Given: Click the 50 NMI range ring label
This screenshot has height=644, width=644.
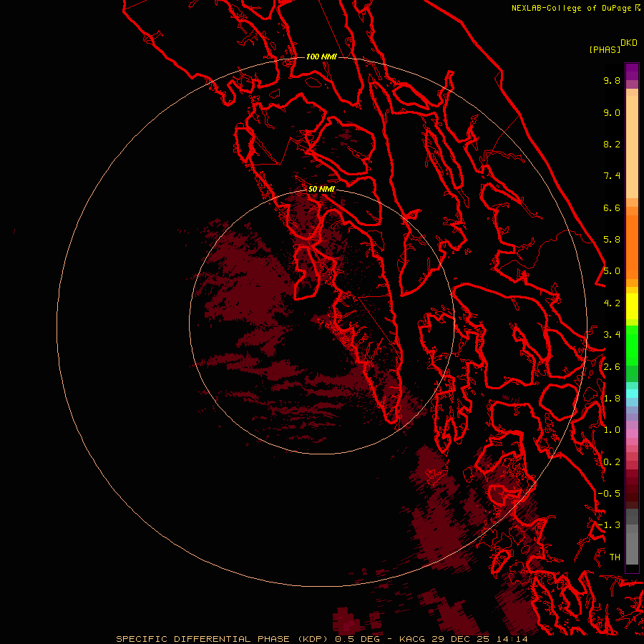Looking at the screenshot, I should 321,189.
